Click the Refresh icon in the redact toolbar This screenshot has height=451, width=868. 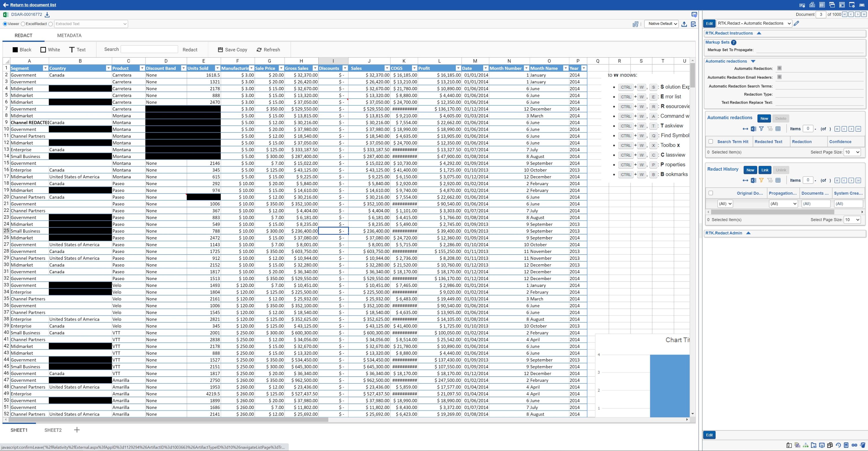(x=259, y=49)
